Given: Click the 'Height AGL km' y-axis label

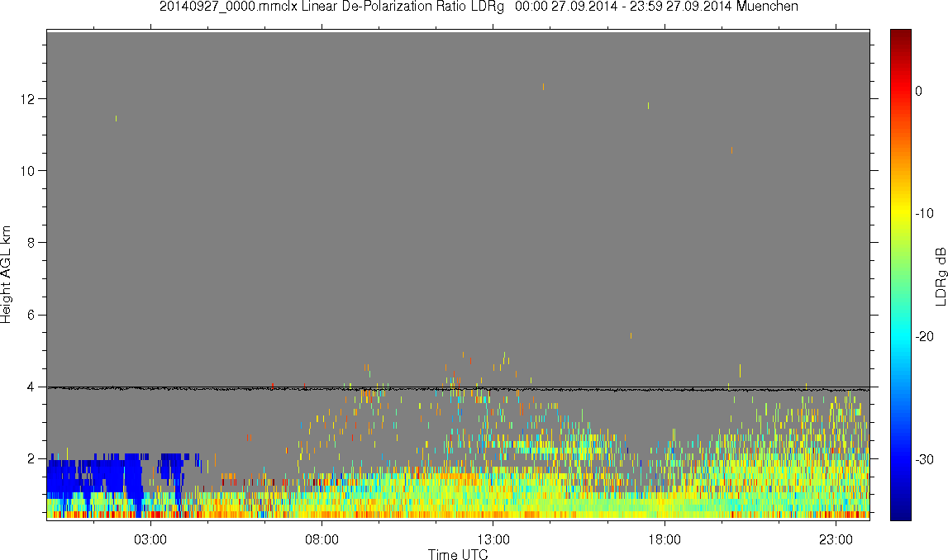Looking at the screenshot, I should click(x=6, y=275).
